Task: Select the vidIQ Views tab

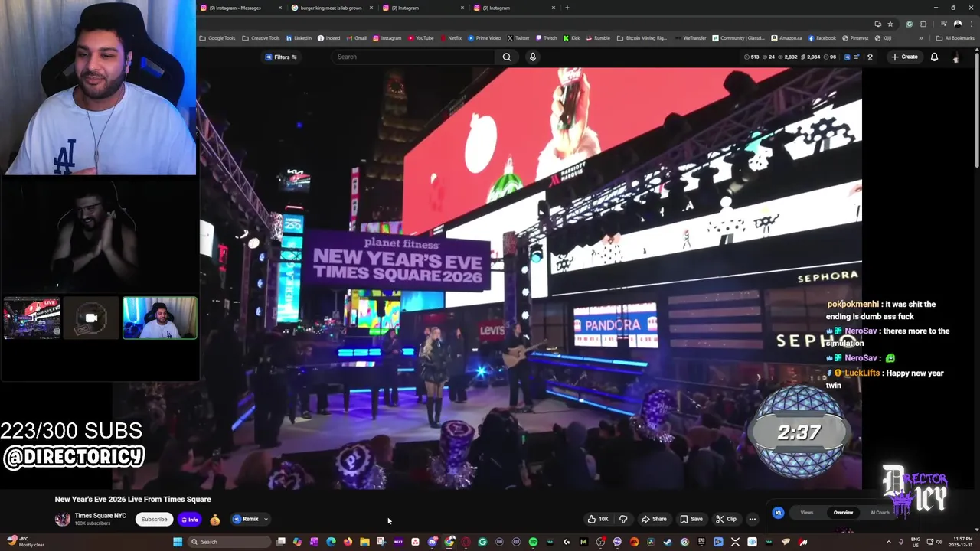Action: (x=807, y=513)
